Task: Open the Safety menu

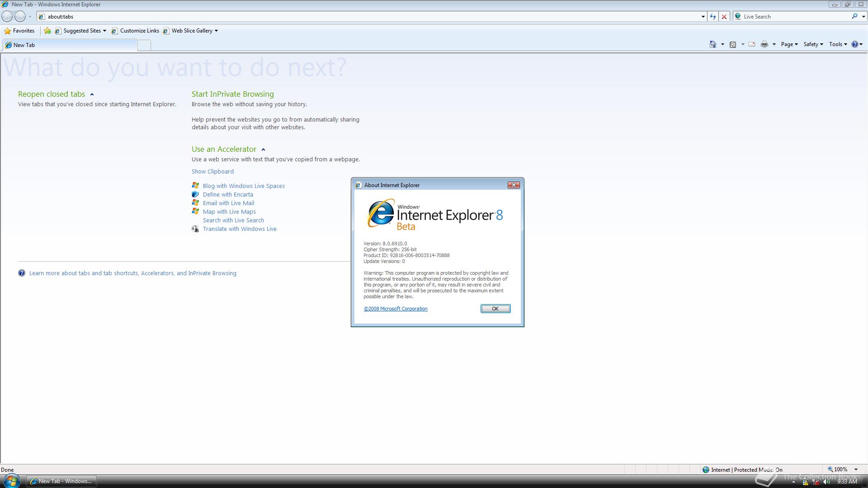Action: pyautogui.click(x=813, y=44)
